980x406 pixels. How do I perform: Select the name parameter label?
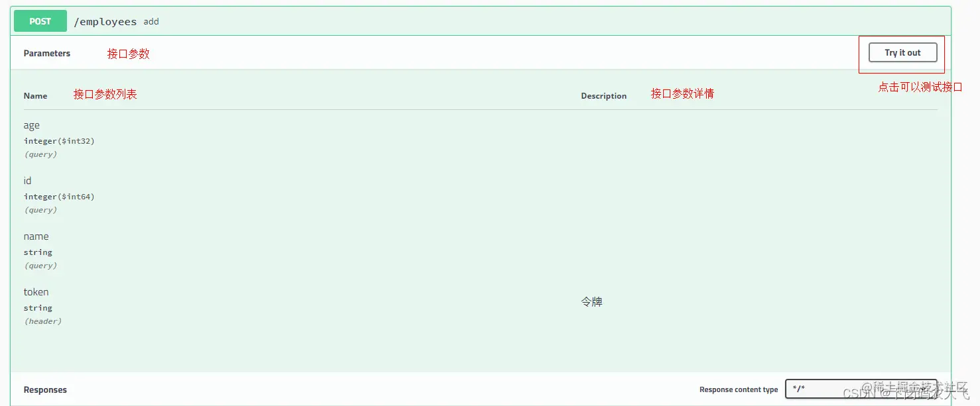coord(36,236)
